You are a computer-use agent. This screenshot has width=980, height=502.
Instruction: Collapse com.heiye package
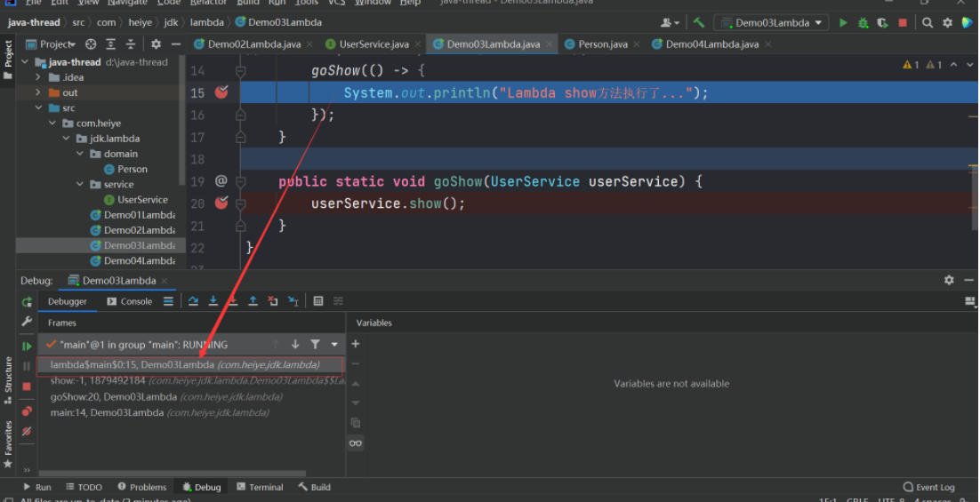[52, 123]
